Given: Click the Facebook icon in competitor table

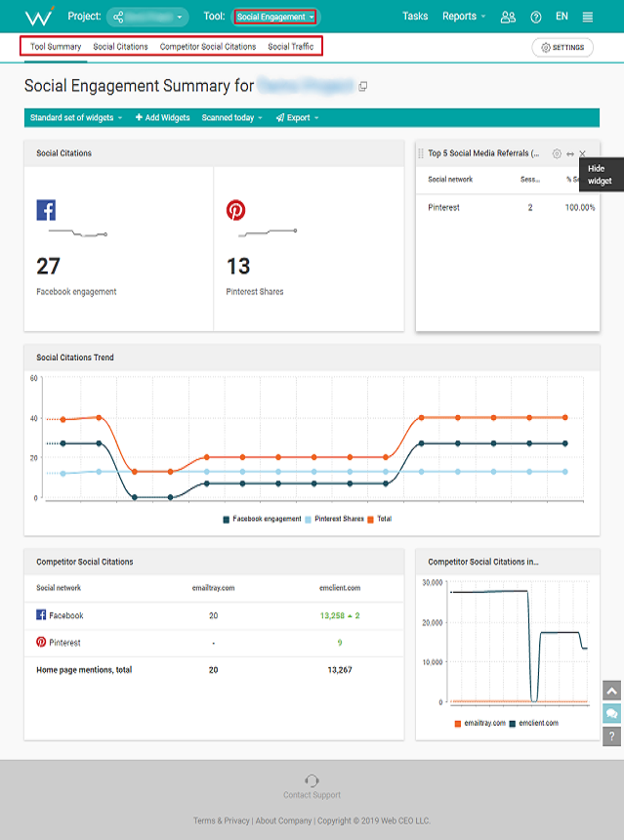Looking at the screenshot, I should pyautogui.click(x=41, y=614).
